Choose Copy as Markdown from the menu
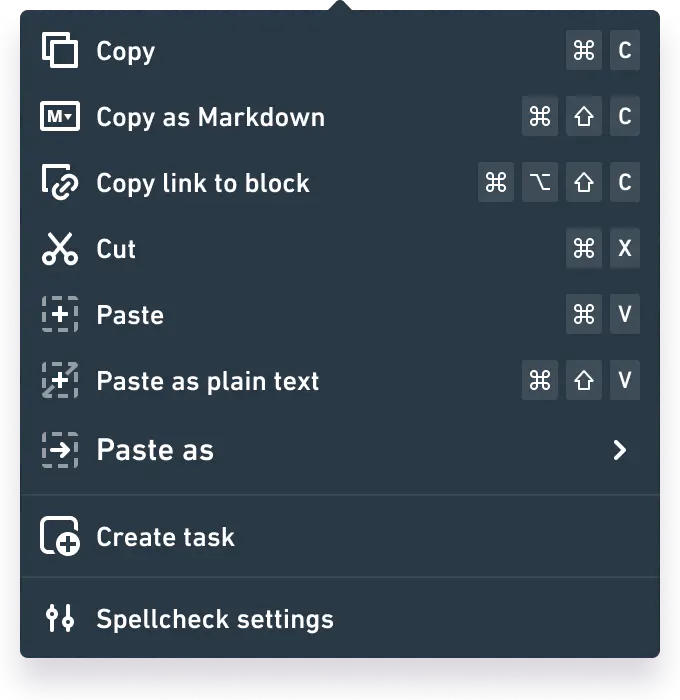Screen dimensions: 680x700 tap(210, 117)
